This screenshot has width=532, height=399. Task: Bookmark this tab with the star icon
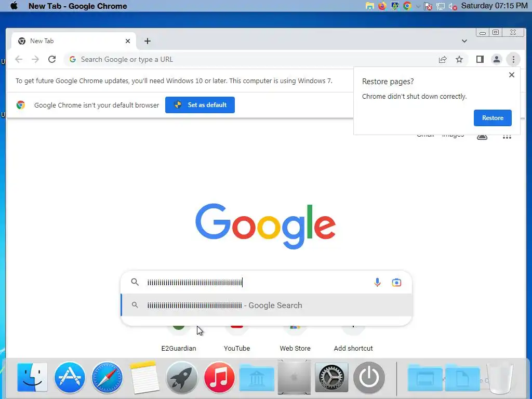tap(459, 60)
